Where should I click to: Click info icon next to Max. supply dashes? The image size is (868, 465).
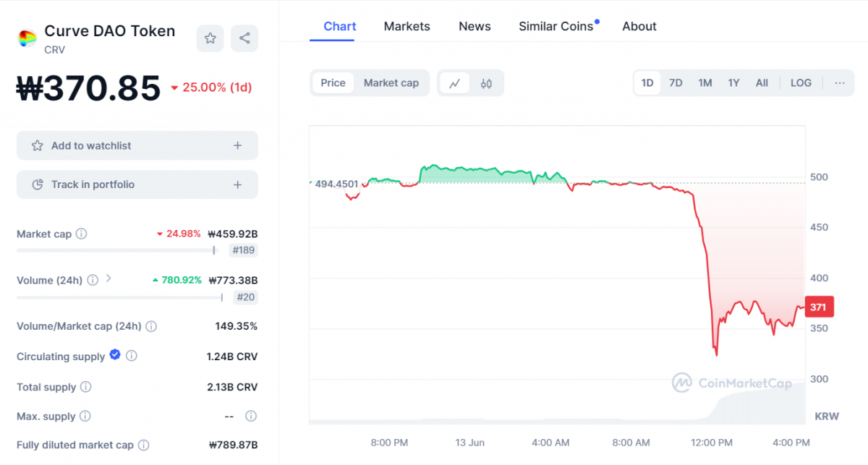[251, 416]
